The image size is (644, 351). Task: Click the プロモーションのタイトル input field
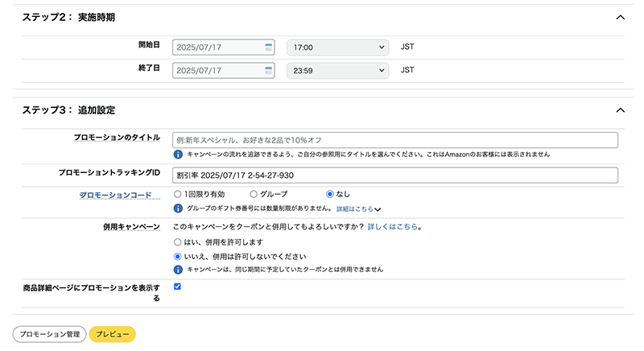pos(395,140)
